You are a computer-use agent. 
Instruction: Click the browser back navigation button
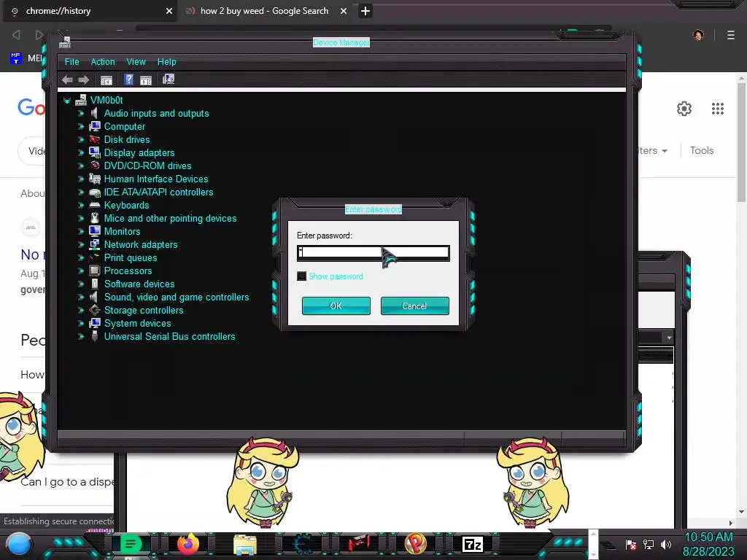(x=16, y=35)
